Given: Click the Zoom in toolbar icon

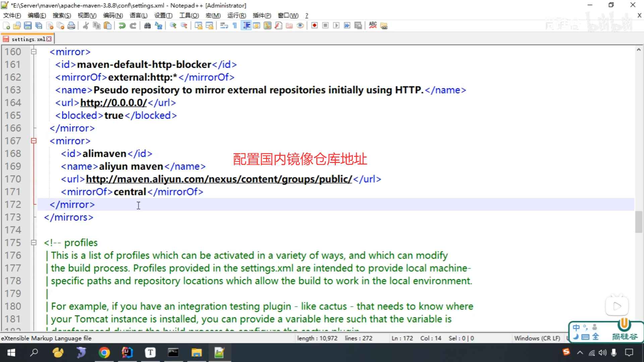Looking at the screenshot, I should [x=173, y=26].
